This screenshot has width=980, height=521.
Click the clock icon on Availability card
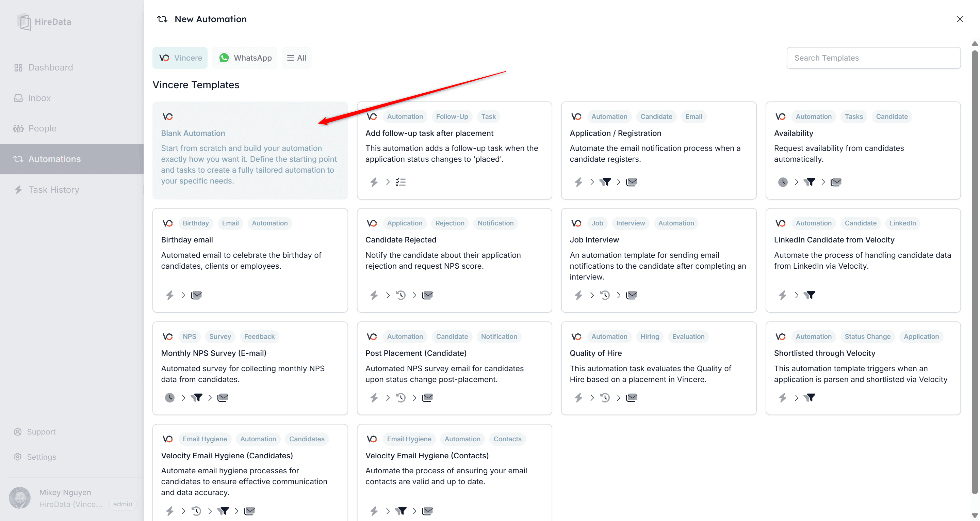pyautogui.click(x=783, y=182)
